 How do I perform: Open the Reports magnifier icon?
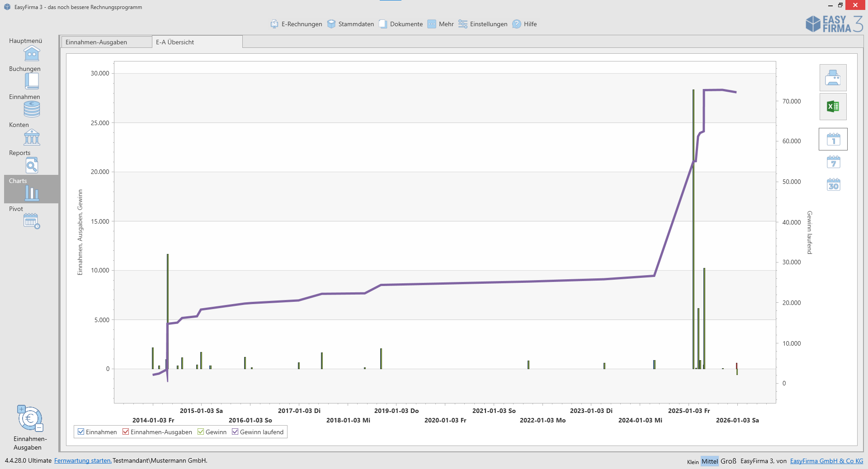pyautogui.click(x=32, y=165)
